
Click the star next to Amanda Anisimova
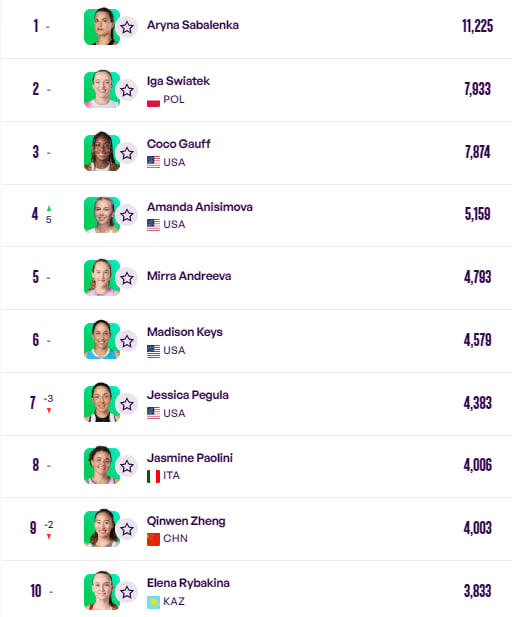[127, 216]
